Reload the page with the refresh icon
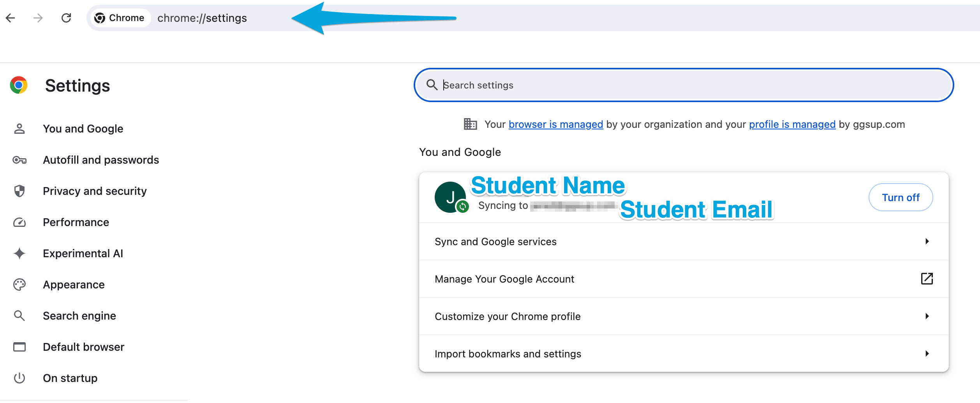 point(66,18)
